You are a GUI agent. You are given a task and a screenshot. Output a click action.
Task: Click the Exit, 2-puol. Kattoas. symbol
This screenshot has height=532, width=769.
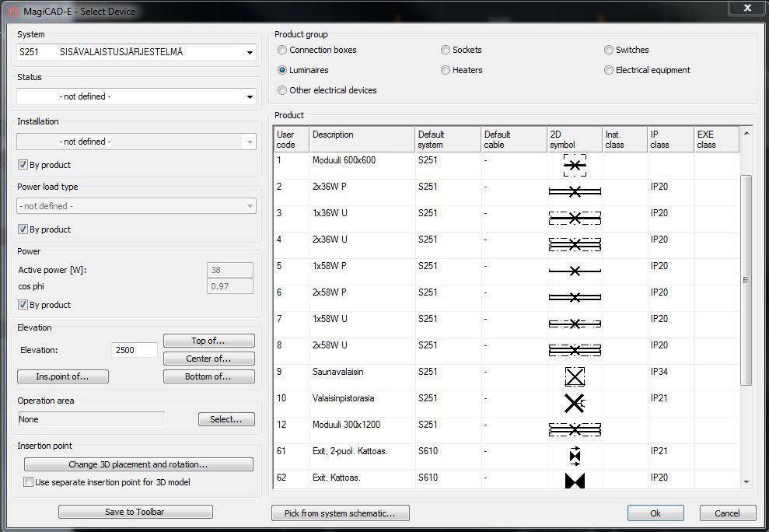[575, 457]
